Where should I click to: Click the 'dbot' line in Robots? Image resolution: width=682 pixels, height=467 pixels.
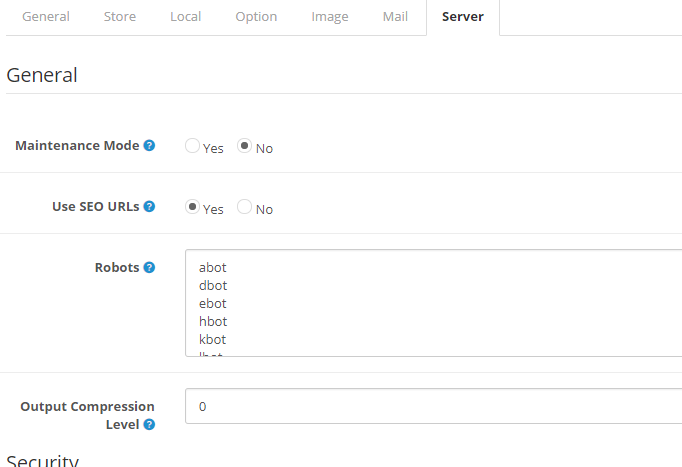coord(213,285)
